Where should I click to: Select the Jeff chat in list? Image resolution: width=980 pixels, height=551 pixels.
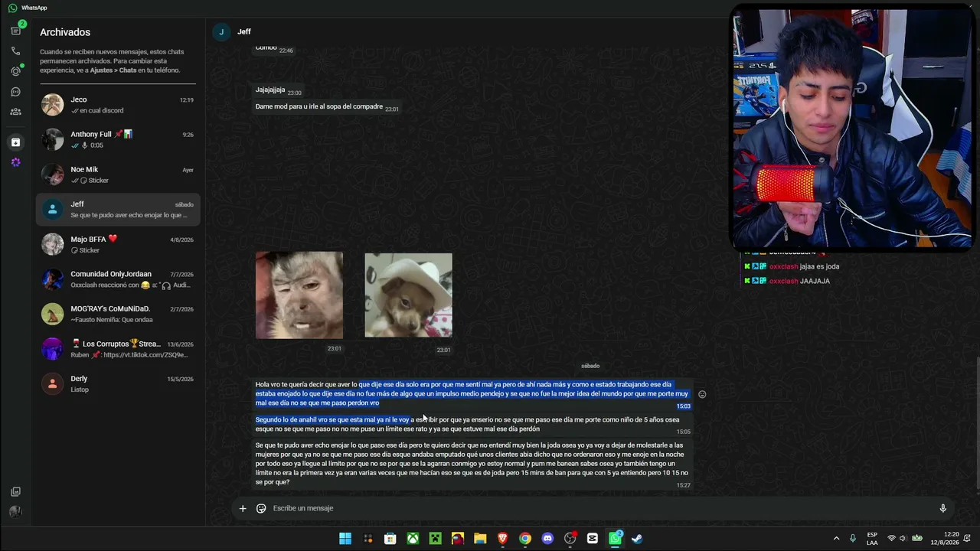coord(118,210)
